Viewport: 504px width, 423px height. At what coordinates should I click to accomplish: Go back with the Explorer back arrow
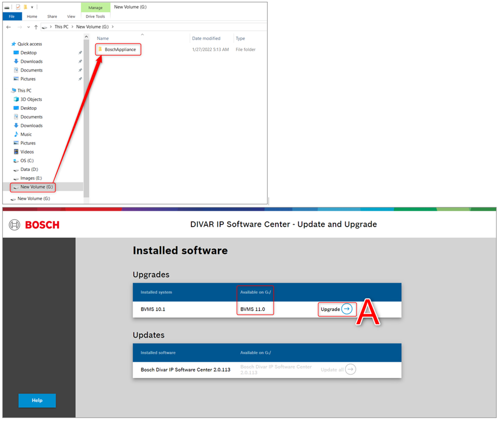[x=9, y=27]
